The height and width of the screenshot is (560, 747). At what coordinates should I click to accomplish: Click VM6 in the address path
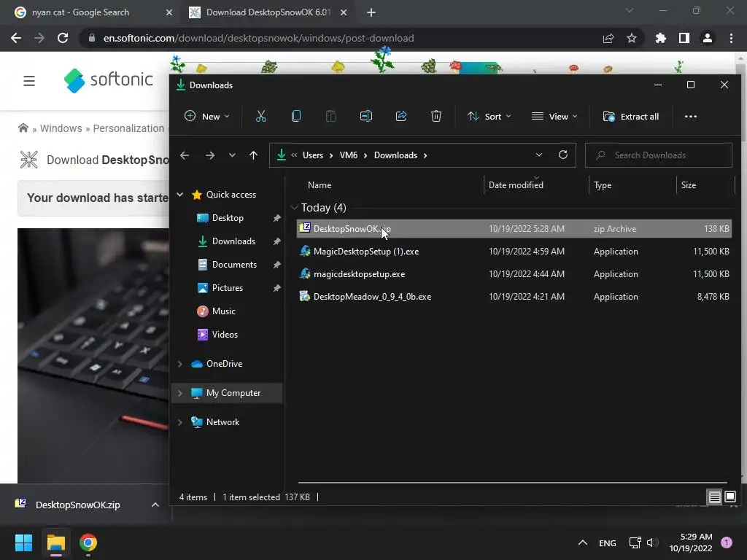[348, 155]
